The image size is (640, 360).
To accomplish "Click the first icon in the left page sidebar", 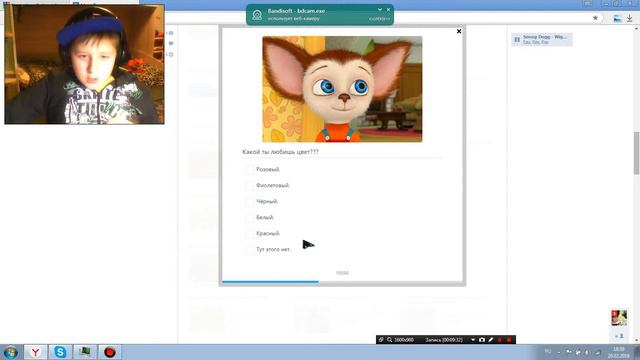I will coord(171,33).
